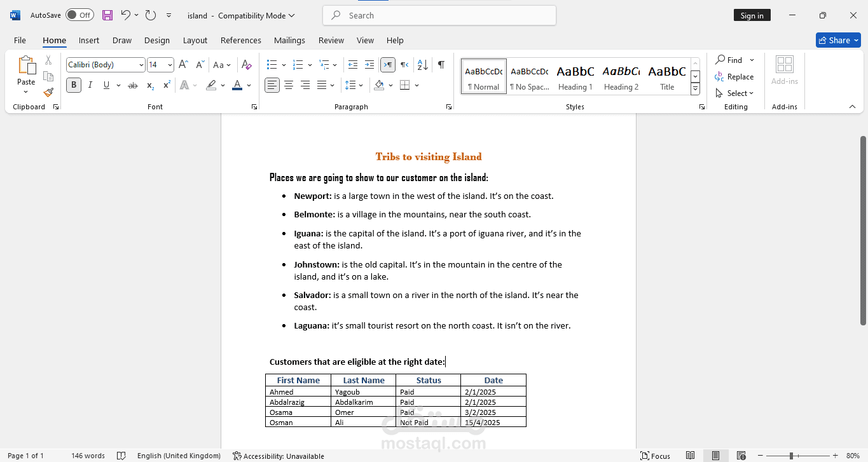The height and width of the screenshot is (462, 868).
Task: Open the font size dropdown showing 14
Action: point(170,65)
